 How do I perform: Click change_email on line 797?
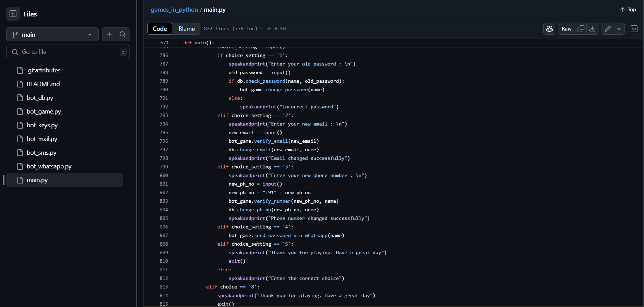(254, 150)
